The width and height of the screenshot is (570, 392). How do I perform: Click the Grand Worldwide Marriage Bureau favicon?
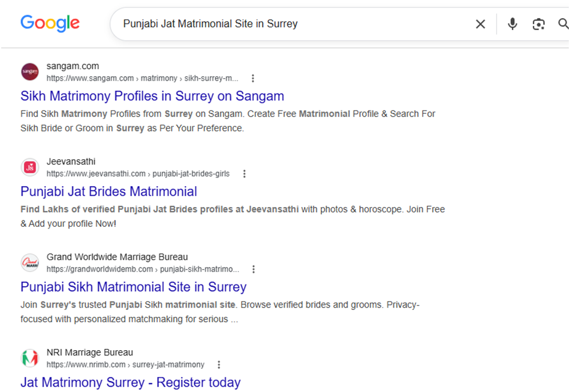[30, 263]
